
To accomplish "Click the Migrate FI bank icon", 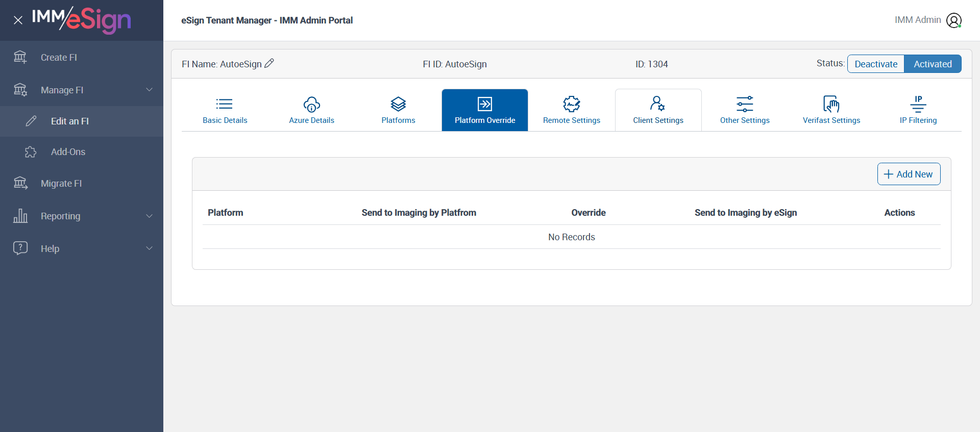I will click(20, 183).
